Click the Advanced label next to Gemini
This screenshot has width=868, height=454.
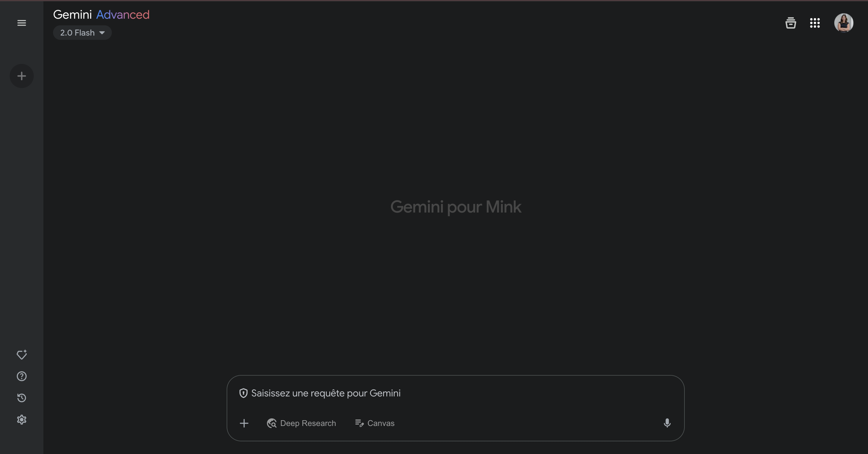click(123, 14)
